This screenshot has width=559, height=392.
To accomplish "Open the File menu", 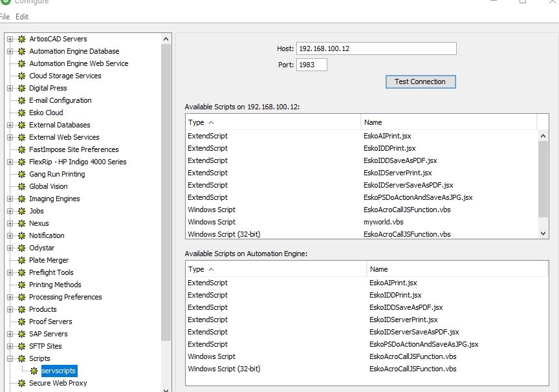I will click(x=5, y=16).
